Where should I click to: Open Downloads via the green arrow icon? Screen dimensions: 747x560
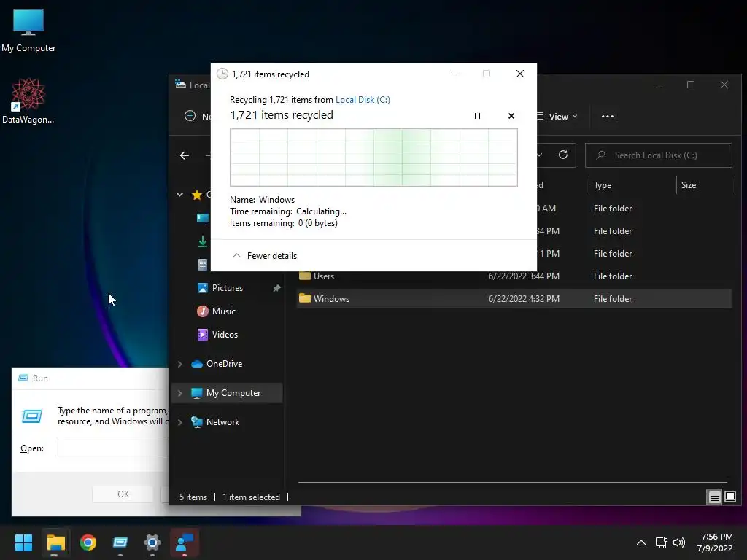203,241
